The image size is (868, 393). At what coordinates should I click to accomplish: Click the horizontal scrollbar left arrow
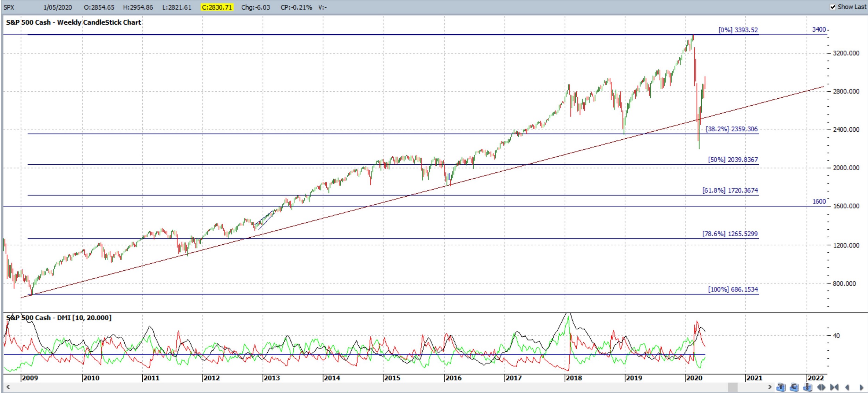pyautogui.click(x=8, y=387)
